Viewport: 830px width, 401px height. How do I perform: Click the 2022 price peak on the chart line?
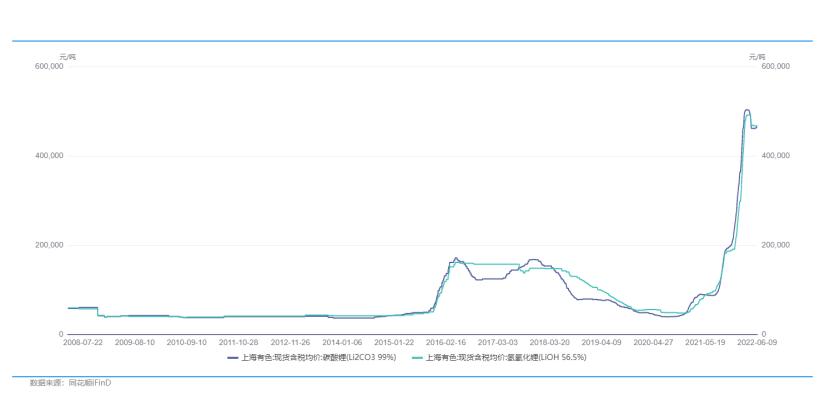[x=747, y=110]
